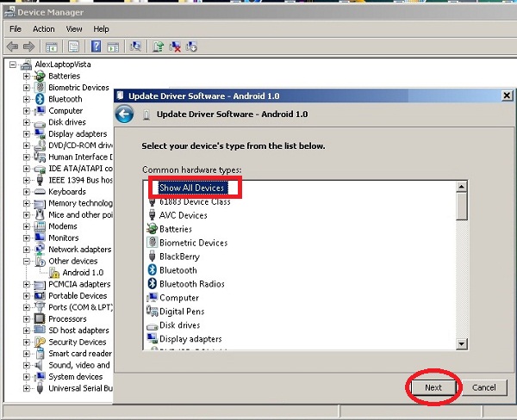Collapse the AlexLaptopVista root node
This screenshot has height=420, width=517.
13,65
